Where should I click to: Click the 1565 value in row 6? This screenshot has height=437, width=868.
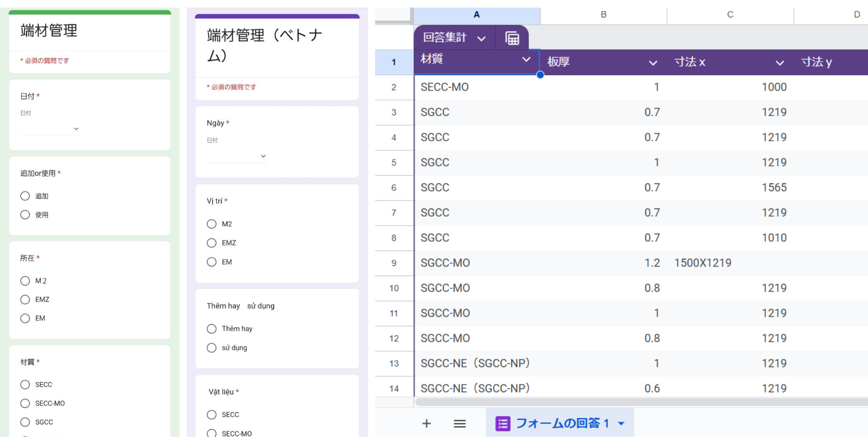774,187
